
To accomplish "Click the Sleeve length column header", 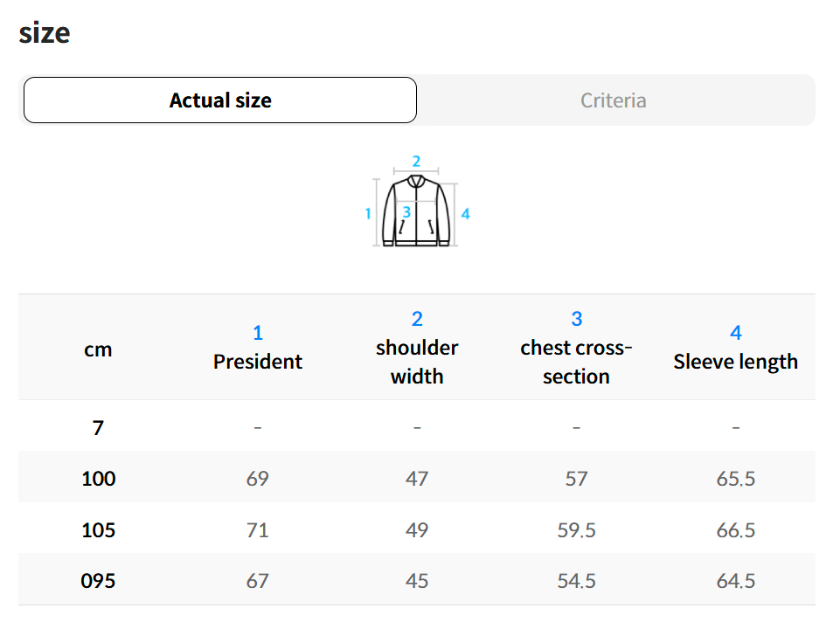I will tap(735, 362).
